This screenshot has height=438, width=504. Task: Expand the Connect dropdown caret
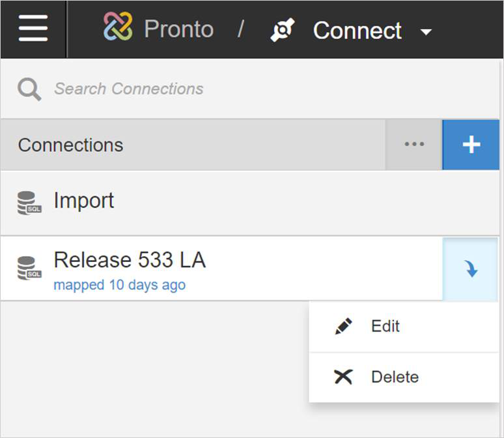426,32
